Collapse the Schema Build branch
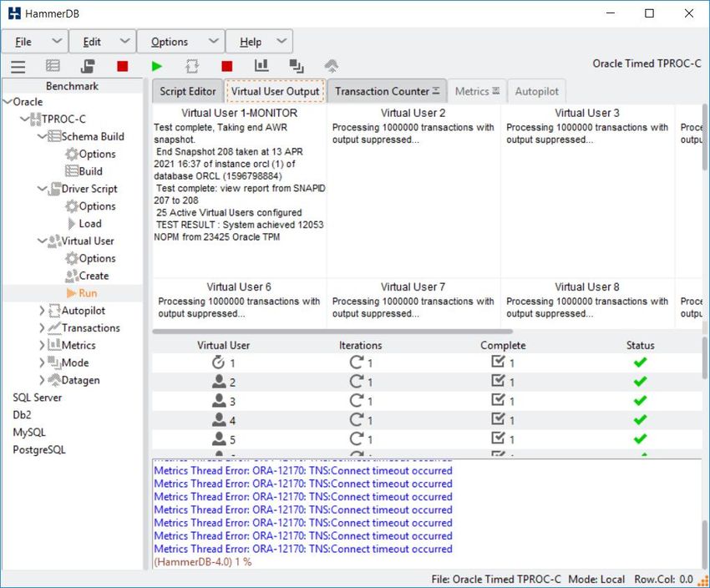Viewport: 710px width, 588px height. [42, 136]
